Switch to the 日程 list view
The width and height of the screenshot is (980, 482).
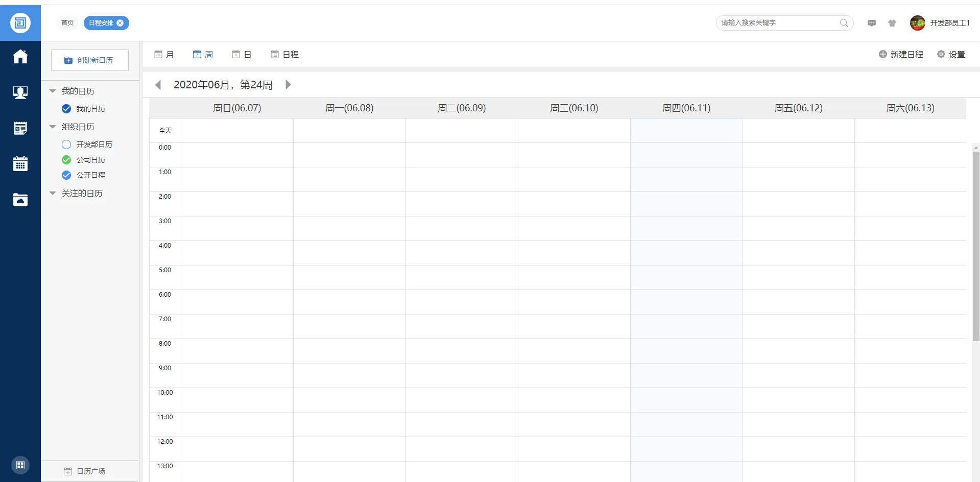tap(285, 55)
